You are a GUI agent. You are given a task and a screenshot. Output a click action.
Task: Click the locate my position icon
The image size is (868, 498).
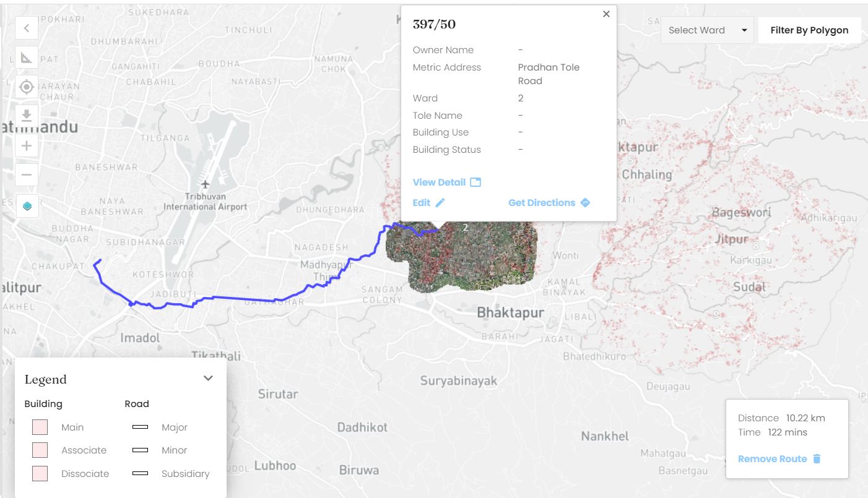(27, 87)
